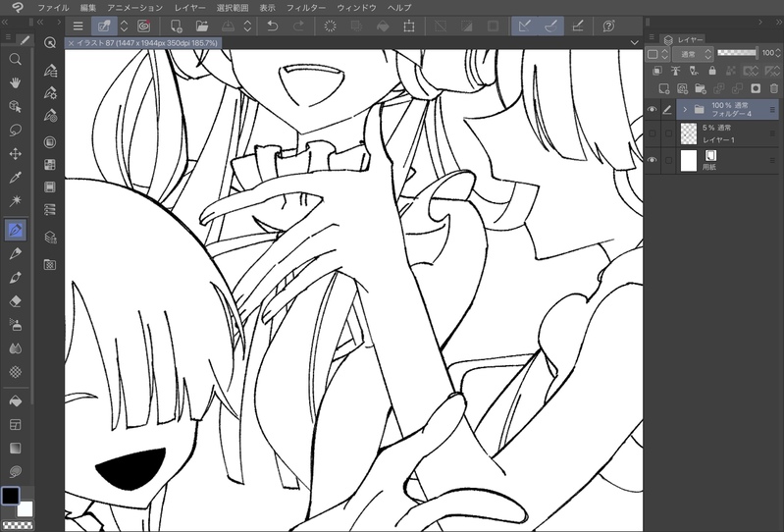Toggle Snap to Ruler command bar icon

point(525,26)
